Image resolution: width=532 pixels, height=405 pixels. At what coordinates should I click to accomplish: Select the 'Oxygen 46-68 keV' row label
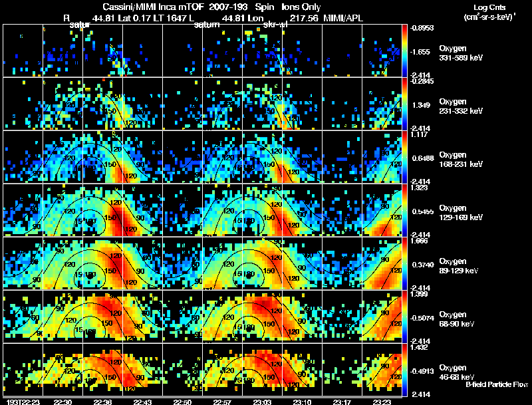pyautogui.click(x=457, y=372)
